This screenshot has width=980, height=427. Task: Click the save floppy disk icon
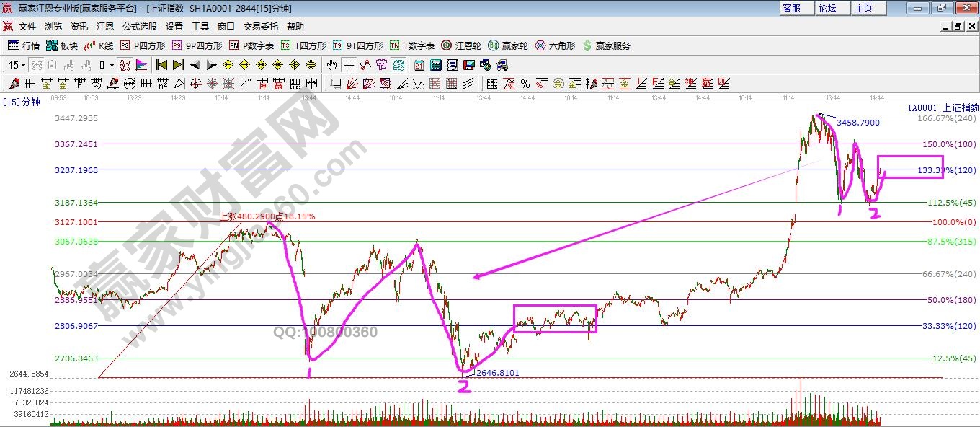(468, 65)
